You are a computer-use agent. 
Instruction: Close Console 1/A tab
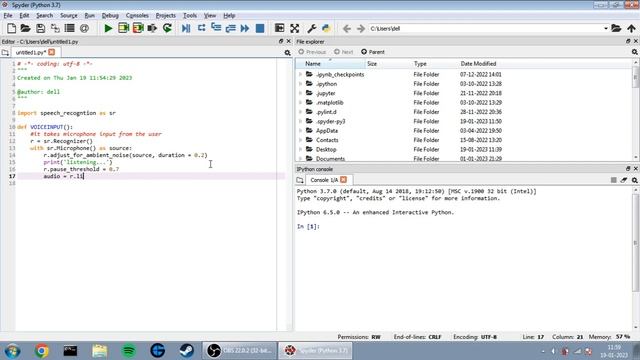pos(344,180)
